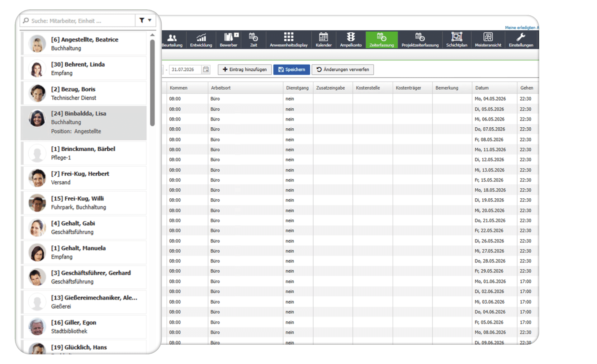Open the Beurteilung module
The image size is (597, 364).
[172, 40]
